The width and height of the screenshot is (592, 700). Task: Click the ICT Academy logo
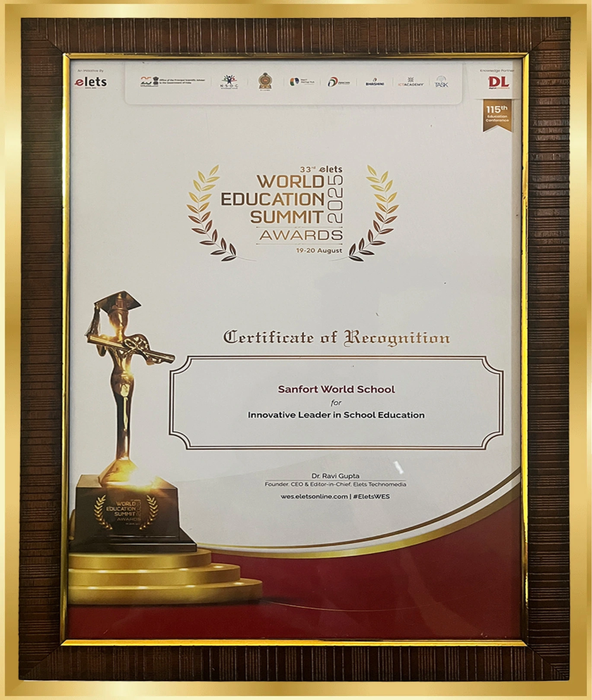pyautogui.click(x=410, y=82)
